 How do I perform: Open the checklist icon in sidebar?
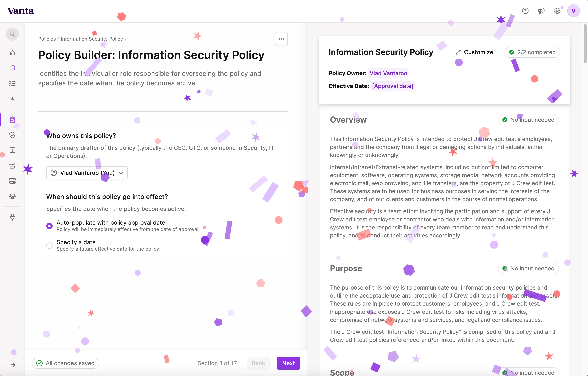pos(12,83)
